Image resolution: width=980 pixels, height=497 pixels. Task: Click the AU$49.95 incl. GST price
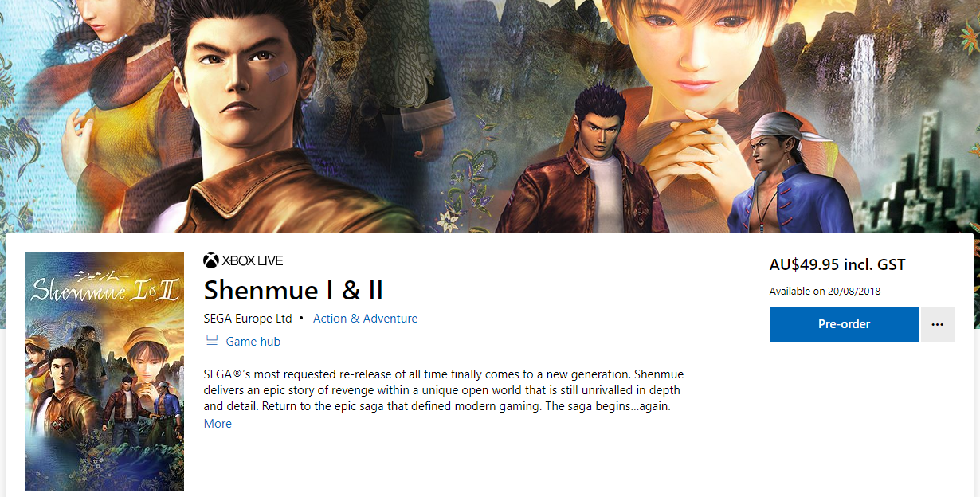(x=837, y=265)
